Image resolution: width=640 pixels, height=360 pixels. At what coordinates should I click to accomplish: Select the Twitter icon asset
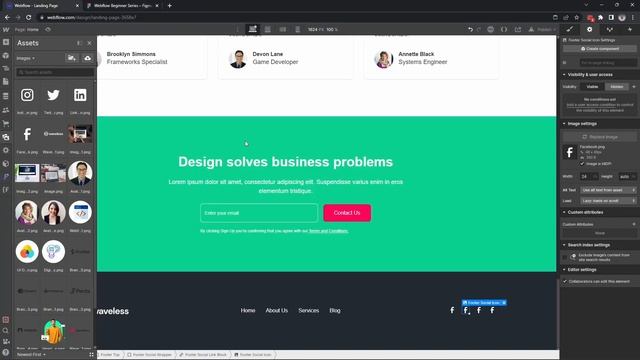[53, 95]
